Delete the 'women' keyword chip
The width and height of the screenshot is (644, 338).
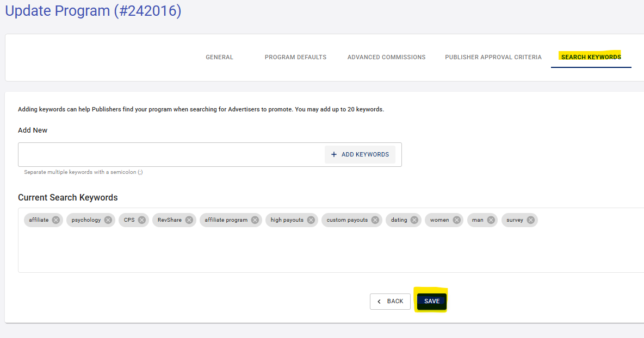click(457, 220)
